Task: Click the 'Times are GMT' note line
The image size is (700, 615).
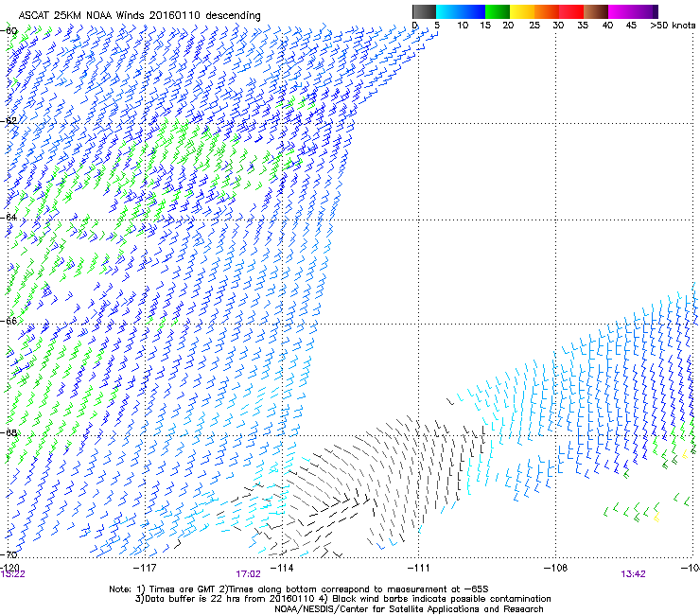Action: pos(299,589)
